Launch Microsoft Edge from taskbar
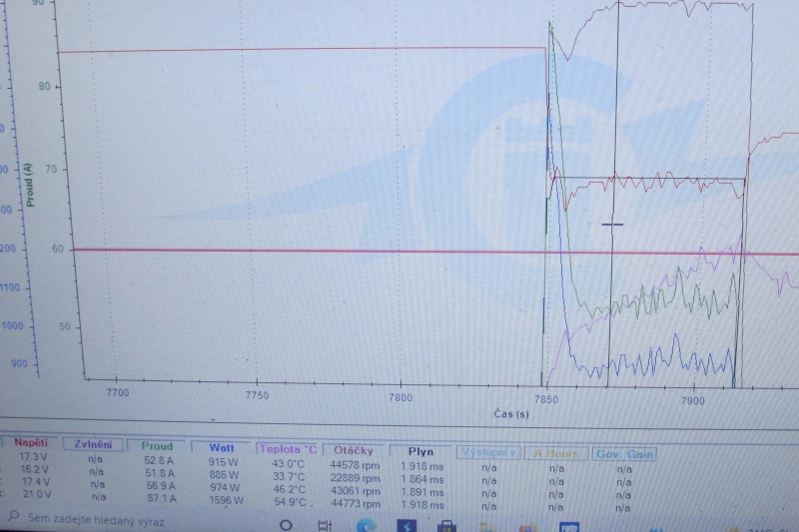799x532 pixels. click(x=364, y=525)
